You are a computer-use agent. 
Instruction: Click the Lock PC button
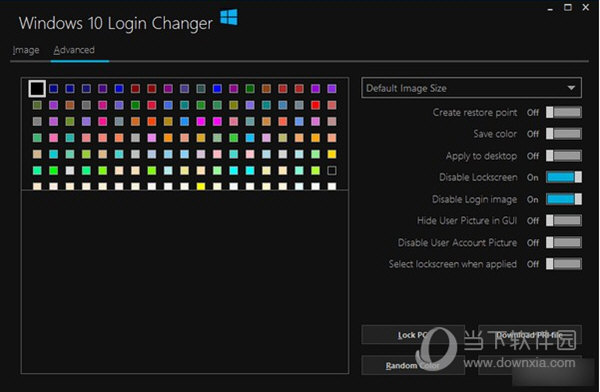pos(413,335)
